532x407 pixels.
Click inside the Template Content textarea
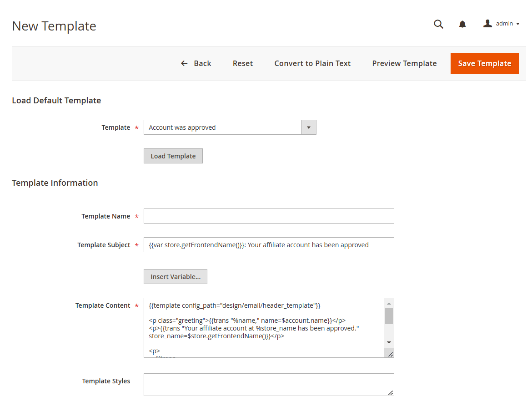coord(264,328)
